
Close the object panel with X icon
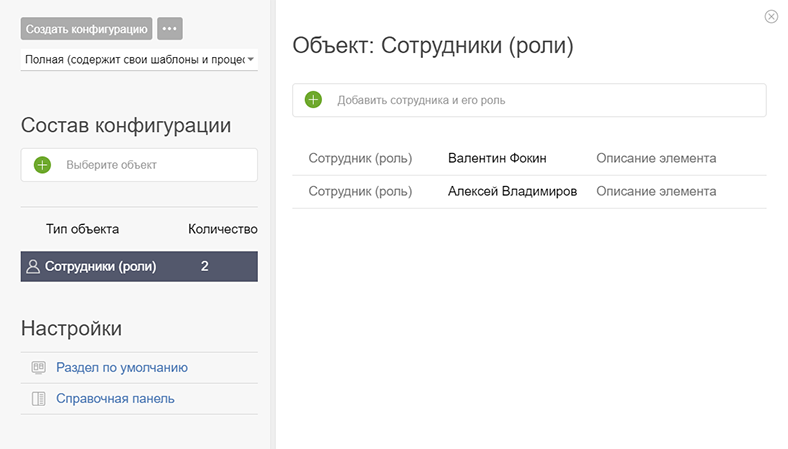(x=771, y=17)
